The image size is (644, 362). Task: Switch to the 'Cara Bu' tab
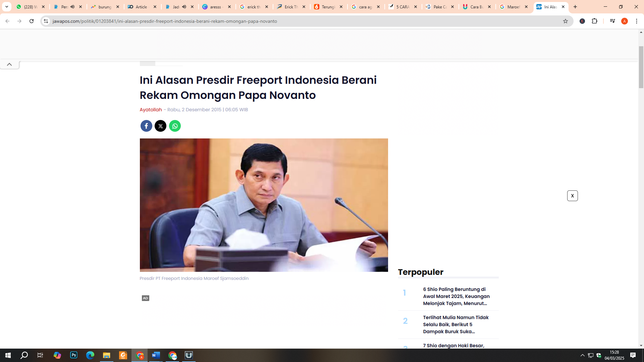pos(477,7)
